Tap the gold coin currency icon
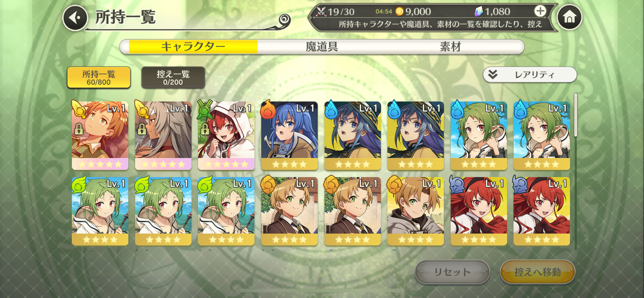Viewport: 644px width, 298px height. (399, 12)
